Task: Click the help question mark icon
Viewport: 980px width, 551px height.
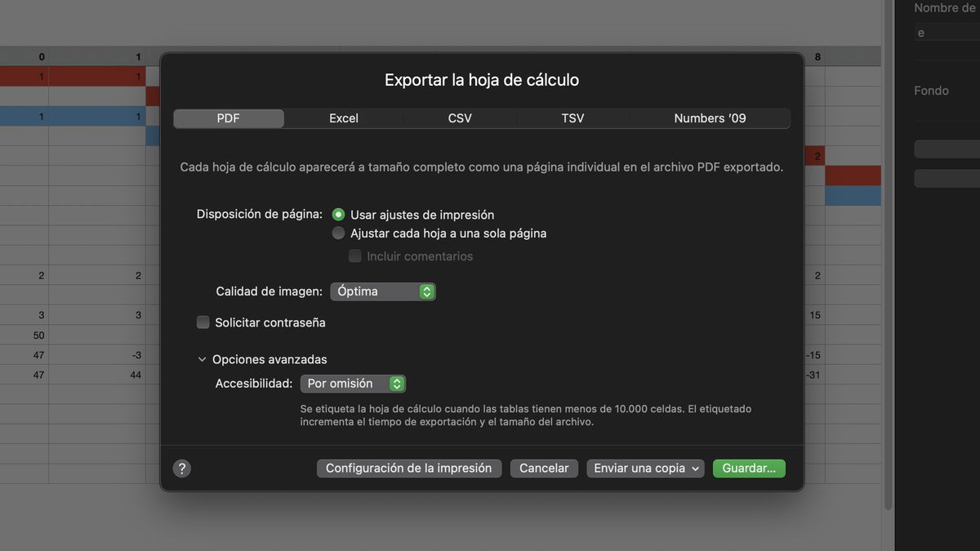Action: point(181,468)
